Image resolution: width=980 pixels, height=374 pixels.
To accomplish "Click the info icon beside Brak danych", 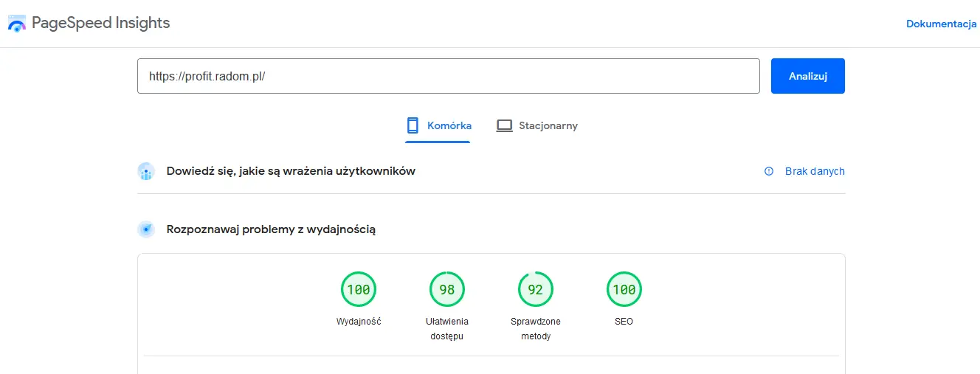I will [x=769, y=171].
